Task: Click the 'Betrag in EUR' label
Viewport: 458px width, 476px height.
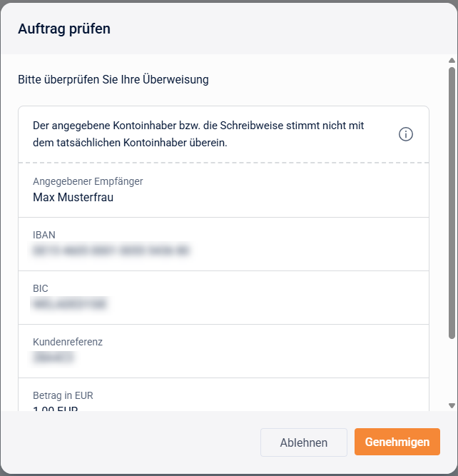Action: point(63,395)
